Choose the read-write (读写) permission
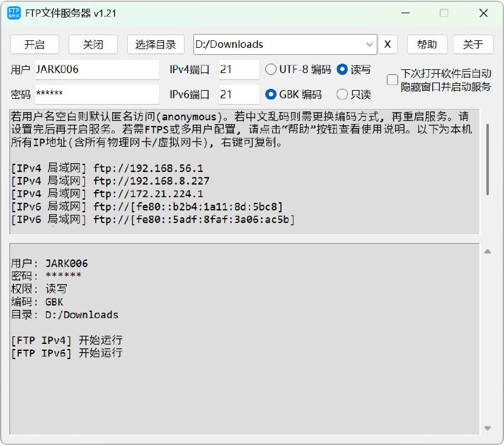The width and height of the screenshot is (504, 446). click(342, 69)
